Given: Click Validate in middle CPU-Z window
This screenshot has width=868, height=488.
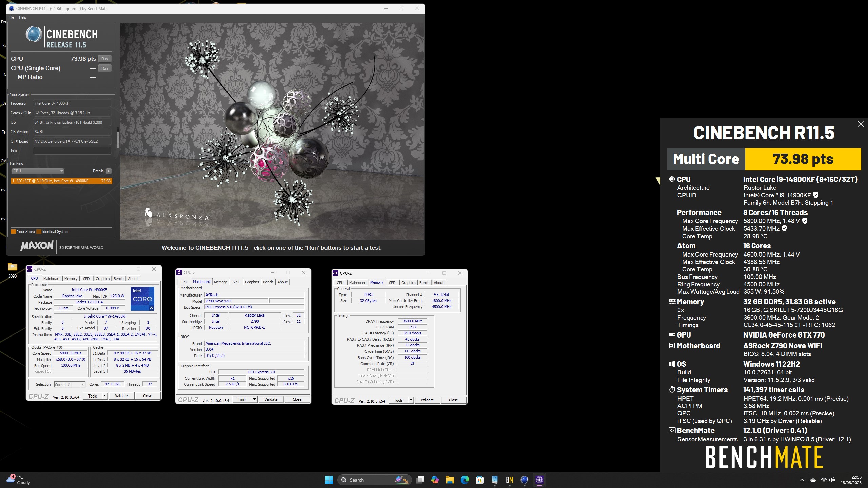Looking at the screenshot, I should click(x=271, y=399).
